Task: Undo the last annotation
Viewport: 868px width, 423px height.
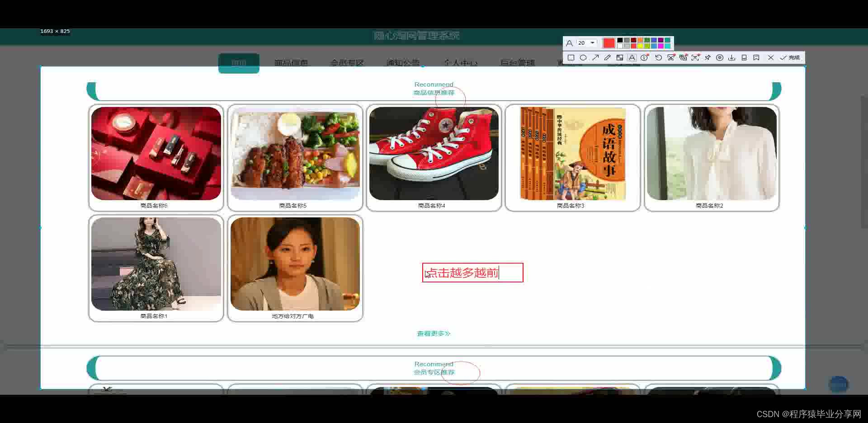Action: tap(658, 58)
